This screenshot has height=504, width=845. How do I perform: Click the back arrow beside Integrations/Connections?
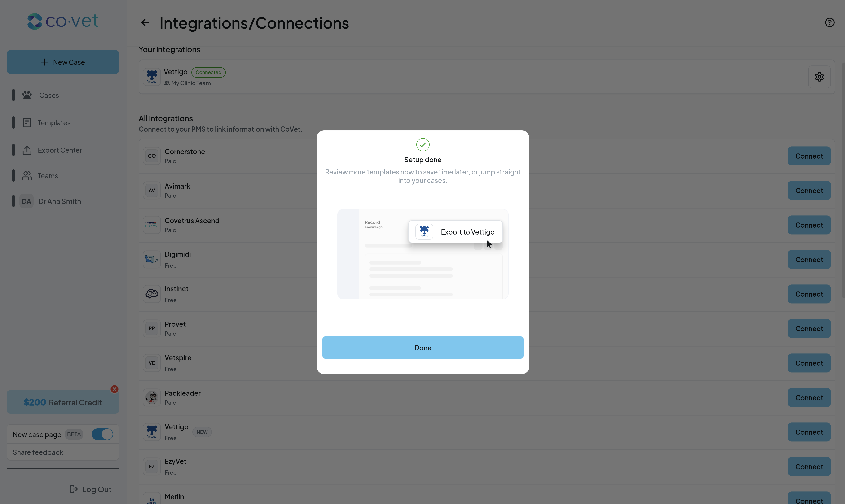[145, 23]
